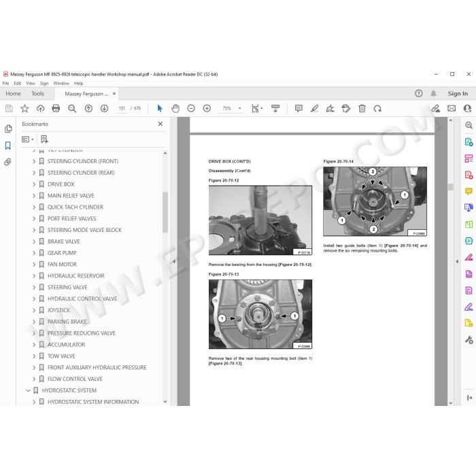Viewport: 476px width, 476px height.
Task: Zoom in with plus icon
Action: pos(207,108)
